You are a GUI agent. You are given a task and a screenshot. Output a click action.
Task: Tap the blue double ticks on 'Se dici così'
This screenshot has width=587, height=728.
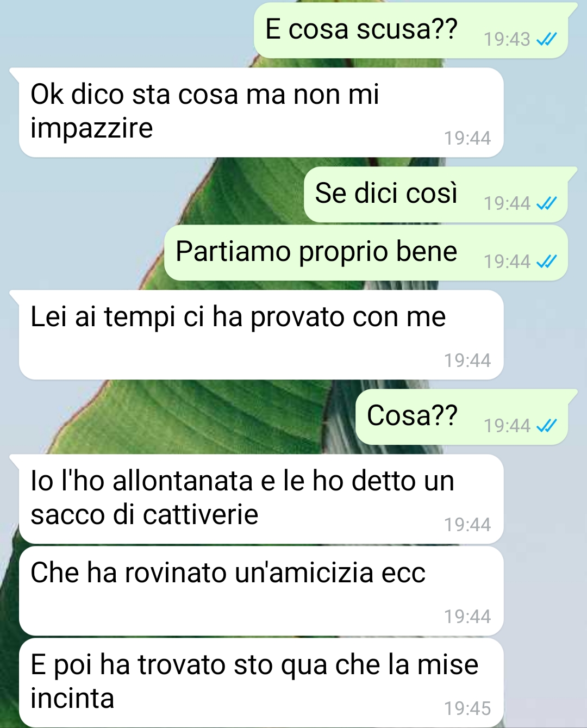[546, 204]
